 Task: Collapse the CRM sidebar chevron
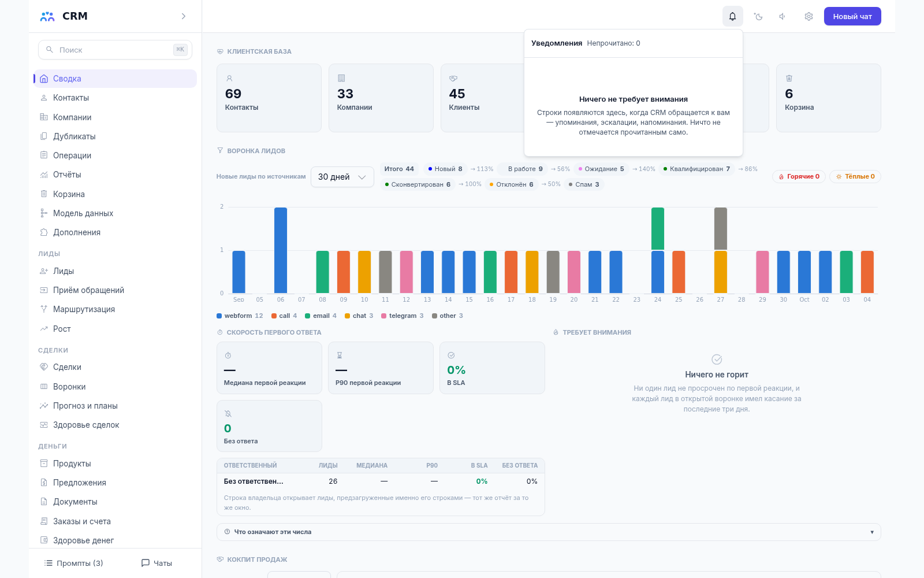point(184,16)
